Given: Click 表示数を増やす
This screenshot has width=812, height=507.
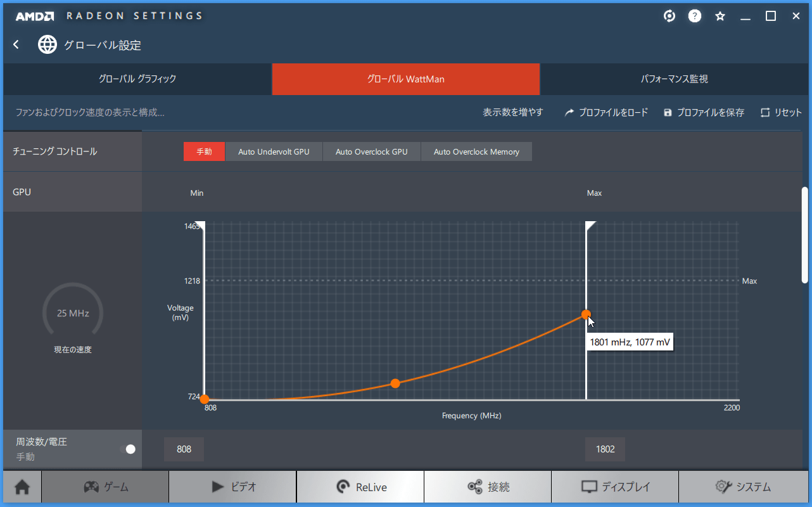Looking at the screenshot, I should [x=513, y=112].
